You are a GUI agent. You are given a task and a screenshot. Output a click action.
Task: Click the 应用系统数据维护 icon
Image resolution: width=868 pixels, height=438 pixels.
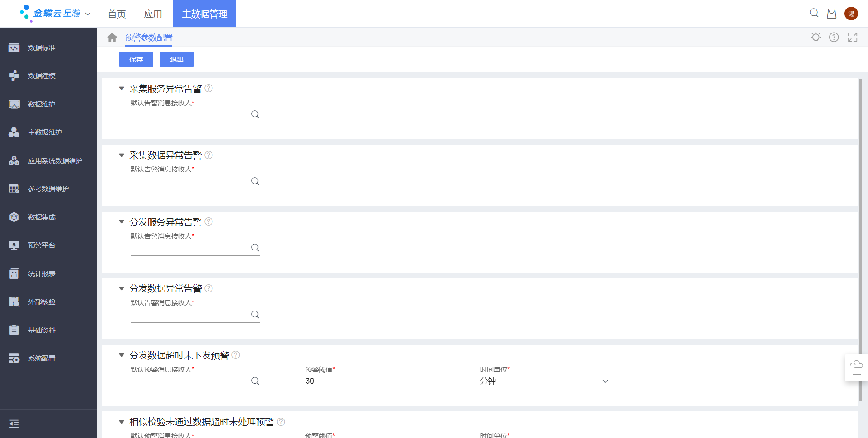(x=14, y=161)
